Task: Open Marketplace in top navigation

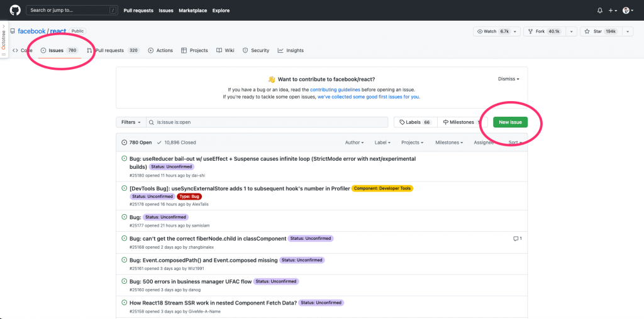Action: 192,11
